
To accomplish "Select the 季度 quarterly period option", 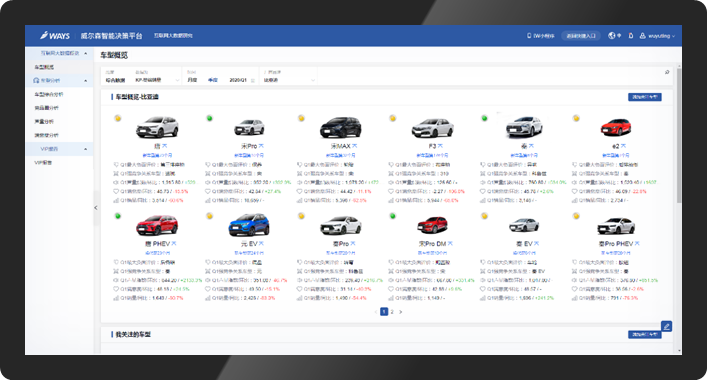I will (x=213, y=80).
